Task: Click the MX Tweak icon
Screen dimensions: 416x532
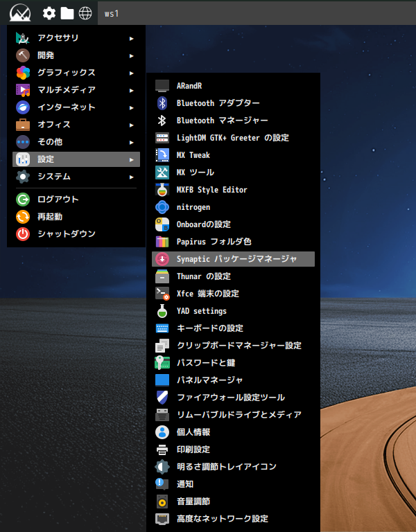Action: click(x=162, y=155)
